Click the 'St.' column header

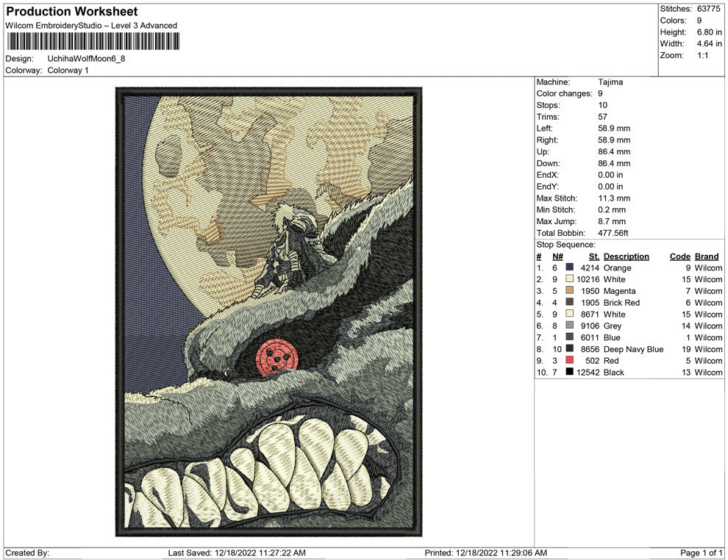pos(594,256)
